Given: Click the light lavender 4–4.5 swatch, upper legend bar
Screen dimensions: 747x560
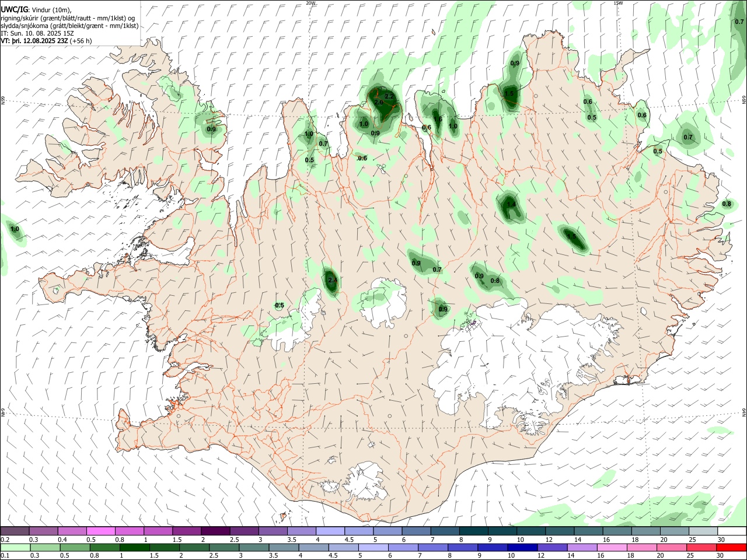Looking at the screenshot, I should [x=331, y=531].
